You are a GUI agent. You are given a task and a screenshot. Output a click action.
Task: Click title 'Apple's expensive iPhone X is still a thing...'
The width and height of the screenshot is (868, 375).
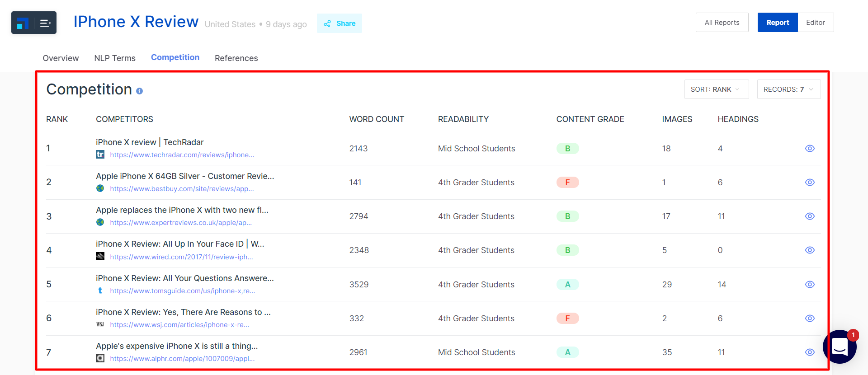coord(177,346)
